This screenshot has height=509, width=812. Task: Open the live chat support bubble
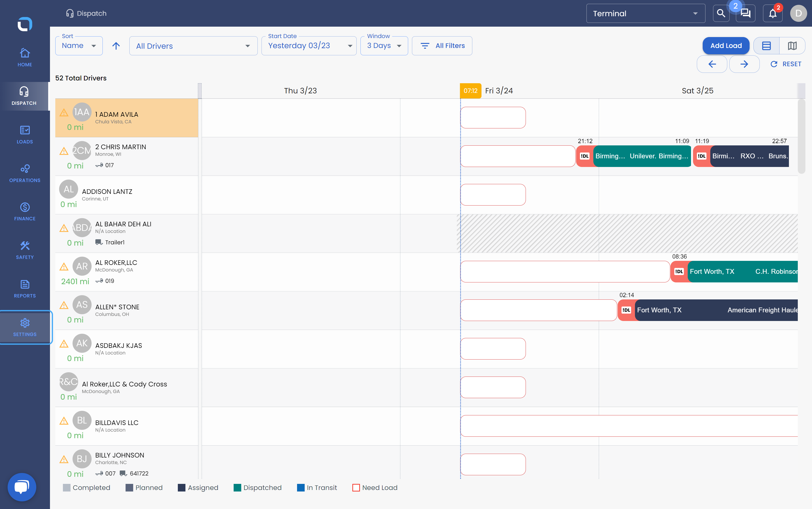click(22, 487)
